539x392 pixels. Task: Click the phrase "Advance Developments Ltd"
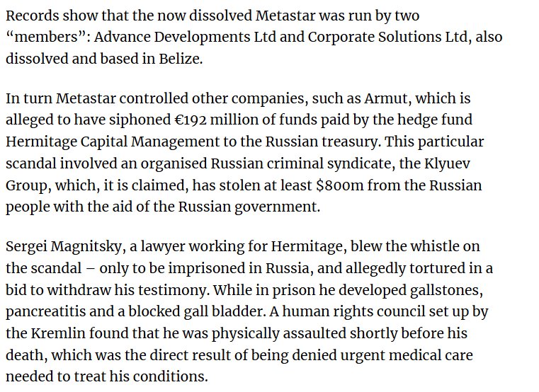[185, 37]
